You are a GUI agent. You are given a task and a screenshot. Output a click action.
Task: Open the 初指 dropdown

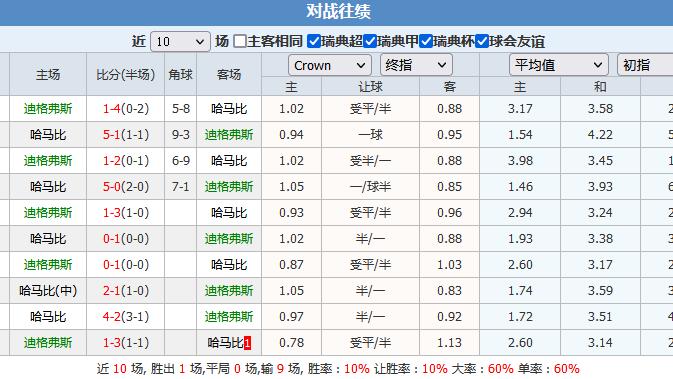pos(645,65)
